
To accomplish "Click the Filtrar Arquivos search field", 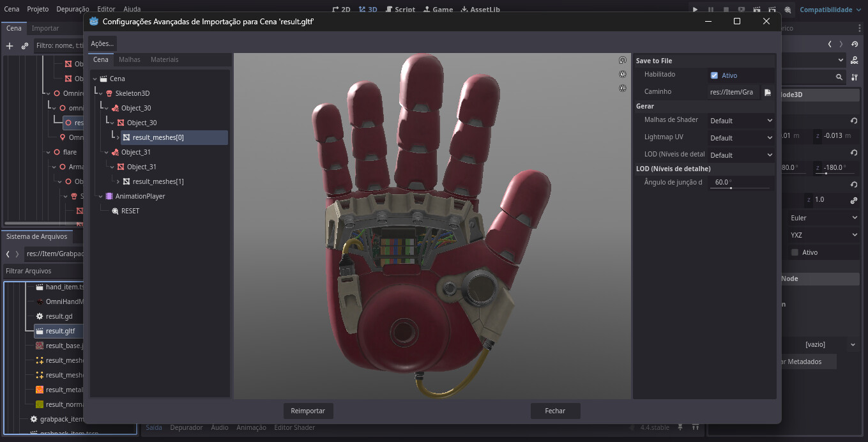I will [43, 271].
